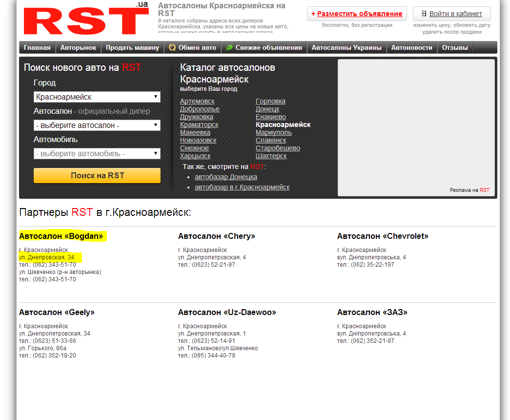Click the Поиск на RST button

tap(97, 175)
